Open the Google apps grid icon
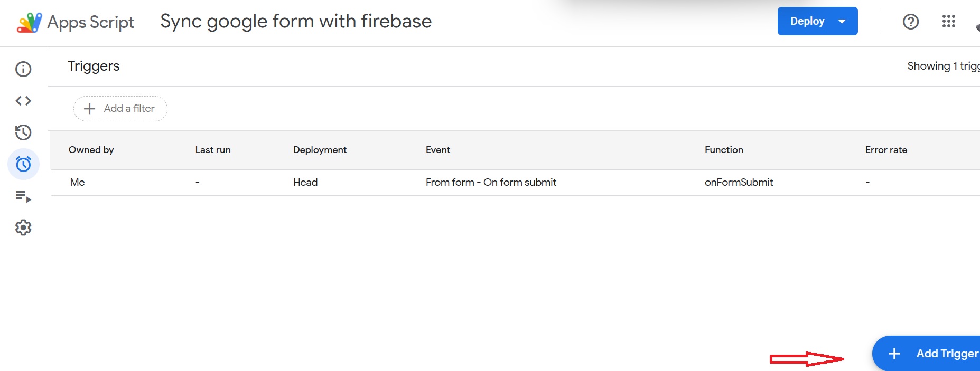 (948, 22)
